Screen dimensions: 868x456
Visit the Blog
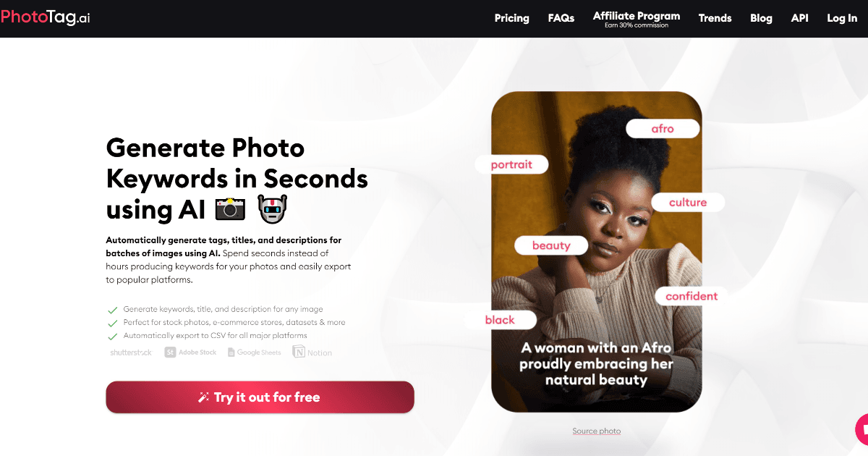pos(761,18)
